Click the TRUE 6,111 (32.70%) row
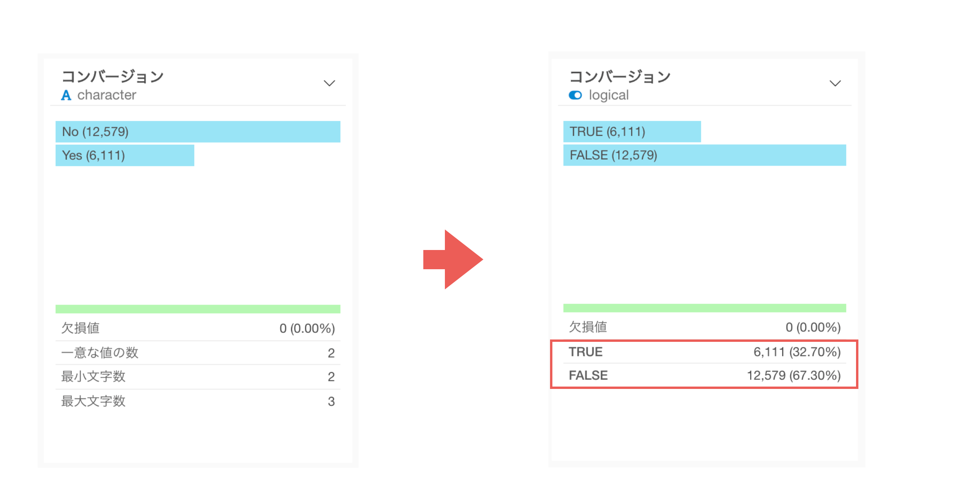Screen dimensions: 980x489 705,352
